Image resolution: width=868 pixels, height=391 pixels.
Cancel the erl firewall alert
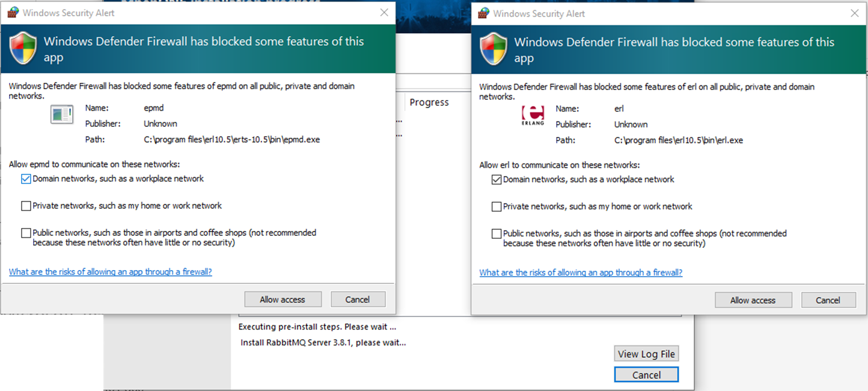[x=828, y=300]
